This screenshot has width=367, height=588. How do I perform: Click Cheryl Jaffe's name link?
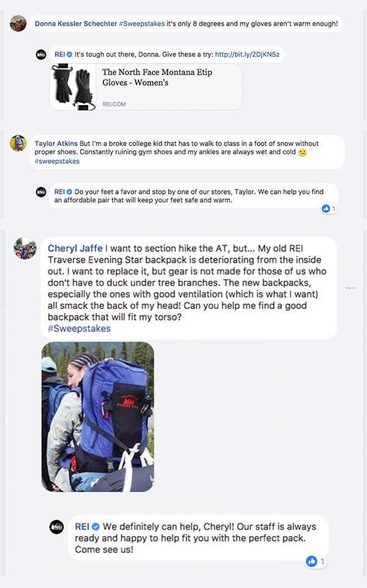(x=75, y=248)
